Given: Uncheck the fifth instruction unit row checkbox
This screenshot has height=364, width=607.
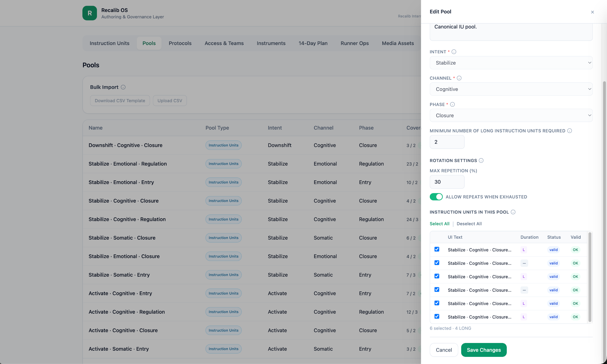Looking at the screenshot, I should click(x=437, y=303).
